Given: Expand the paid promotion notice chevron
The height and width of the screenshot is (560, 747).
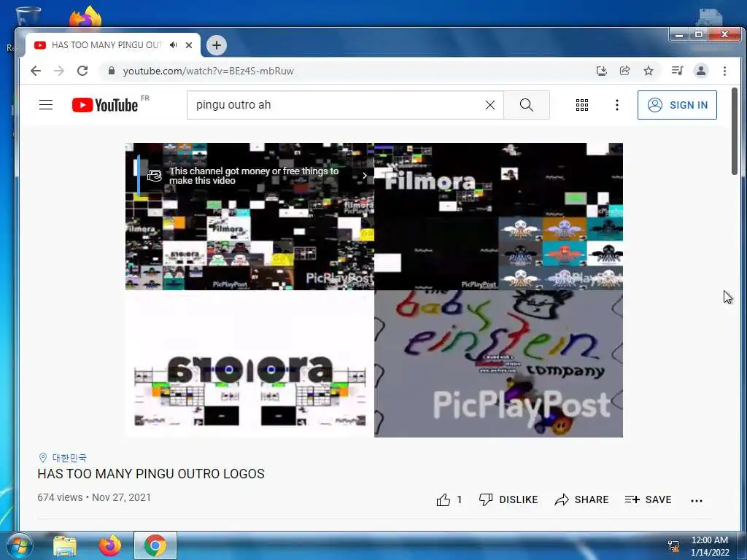Looking at the screenshot, I should 365,175.
